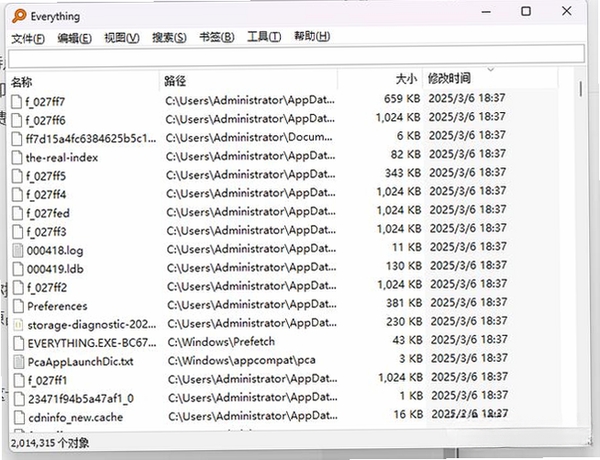
Task: Select file name 000418.log
Action: (x=55, y=250)
